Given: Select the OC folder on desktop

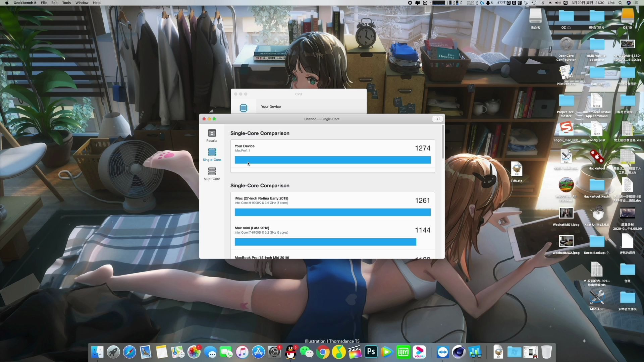Looking at the screenshot, I should pyautogui.click(x=566, y=16).
